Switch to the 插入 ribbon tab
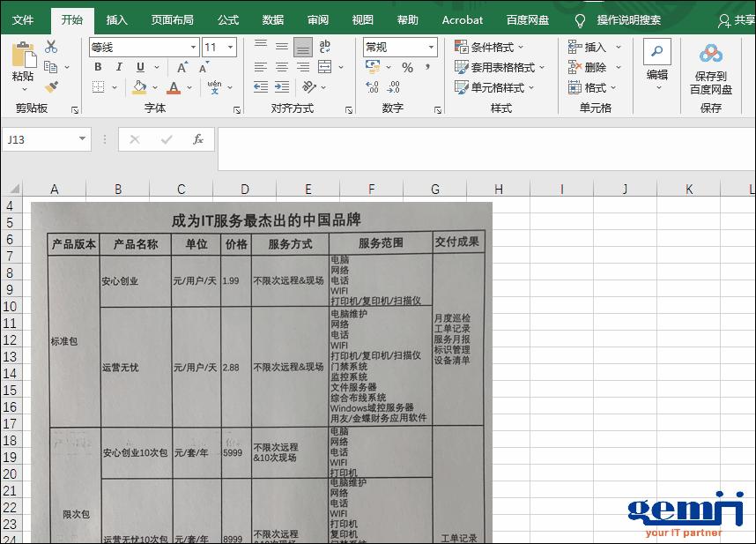The image size is (756, 544). 117,19
